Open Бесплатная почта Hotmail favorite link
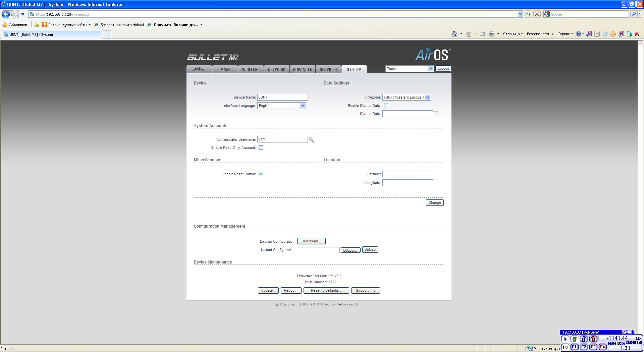The height and width of the screenshot is (352, 644). 119,25
